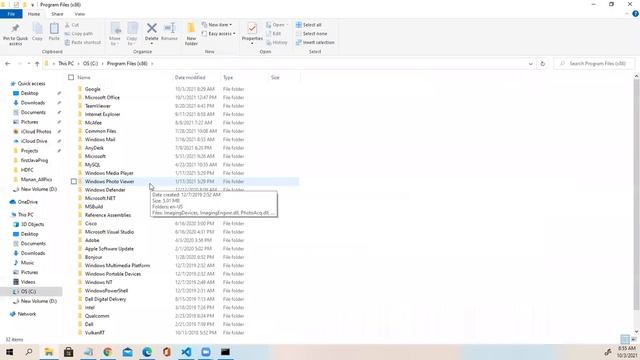Open the Help question mark icon
This screenshot has height=360, width=640.
(x=635, y=14)
